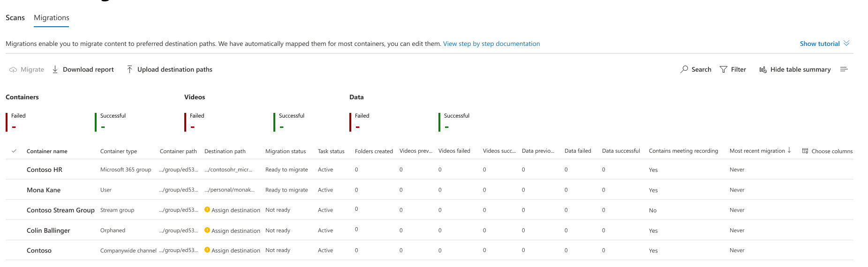Click the Upload destination paths arrow icon
This screenshot has height=267, width=868.
130,69
